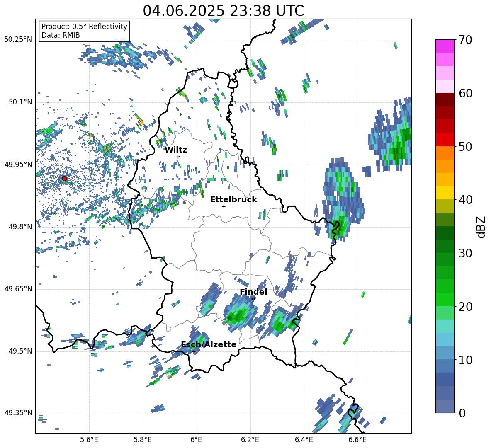Click the 5.8°E longitude label
This screenshot has height=448, width=491.
[x=143, y=440]
